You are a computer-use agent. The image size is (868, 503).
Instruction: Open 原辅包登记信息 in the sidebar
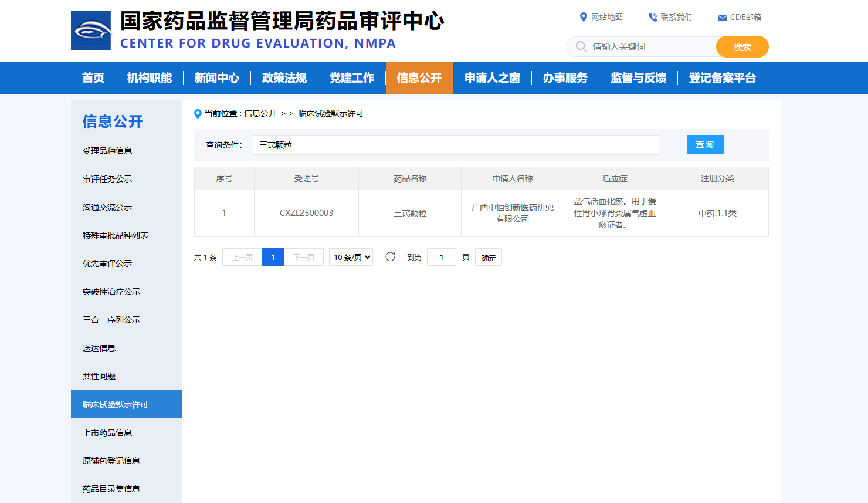111,461
